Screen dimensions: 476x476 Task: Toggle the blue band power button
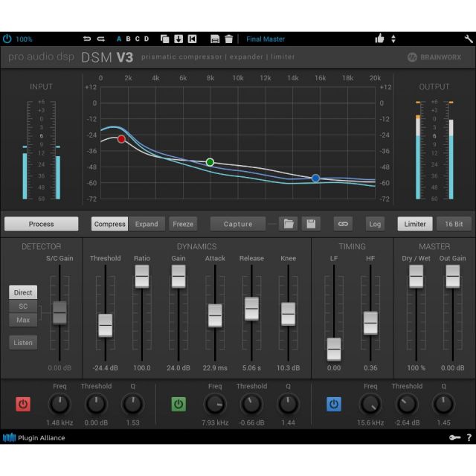point(334,404)
